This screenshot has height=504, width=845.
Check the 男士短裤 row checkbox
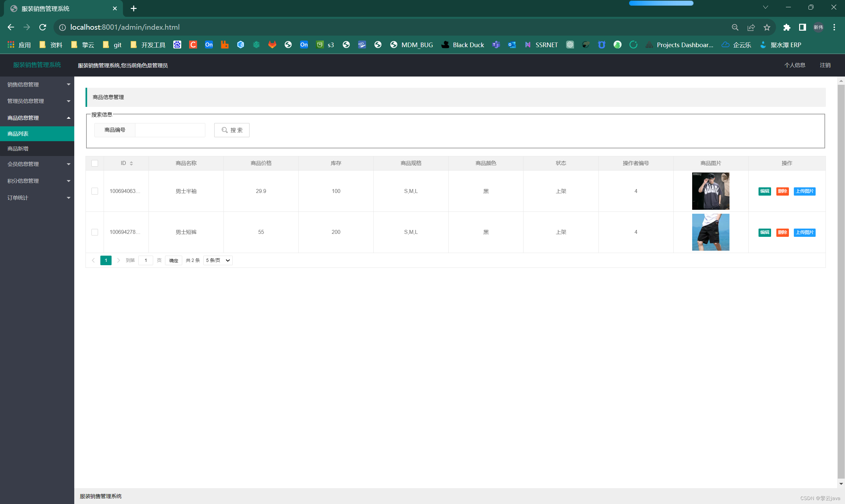[95, 232]
